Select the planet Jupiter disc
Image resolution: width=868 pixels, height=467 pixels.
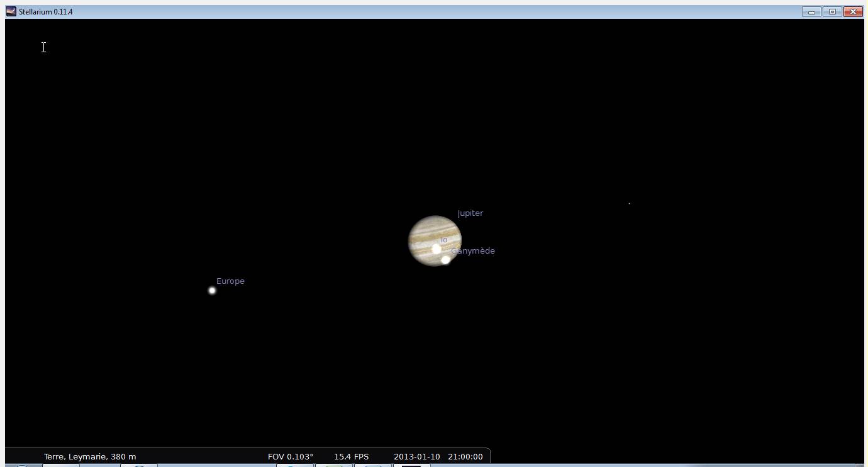[x=435, y=240]
